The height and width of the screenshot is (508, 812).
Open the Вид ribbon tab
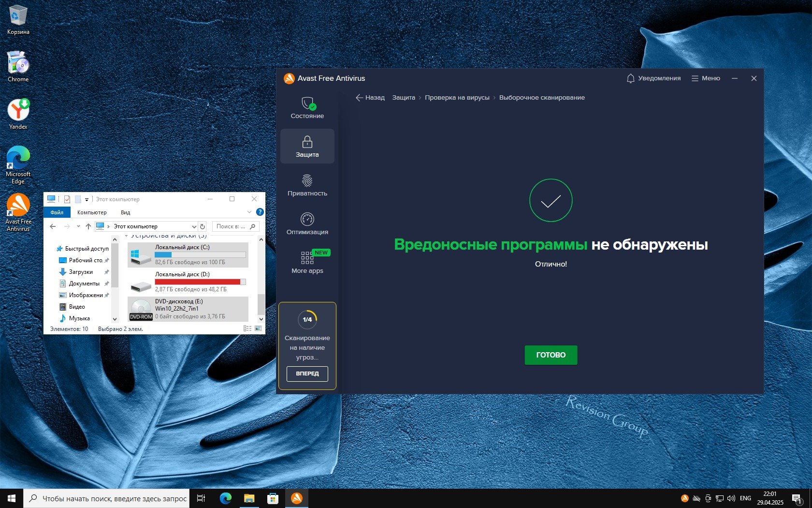[x=125, y=212]
